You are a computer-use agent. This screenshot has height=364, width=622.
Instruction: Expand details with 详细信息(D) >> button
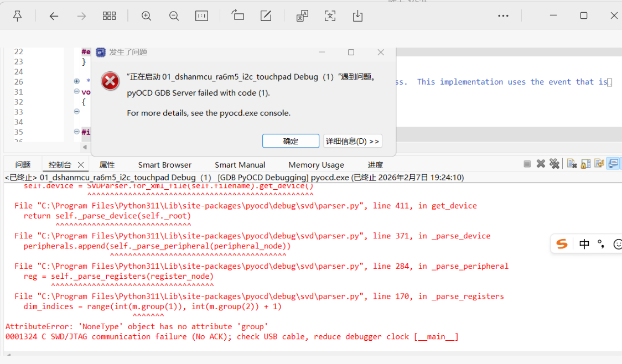(x=353, y=141)
